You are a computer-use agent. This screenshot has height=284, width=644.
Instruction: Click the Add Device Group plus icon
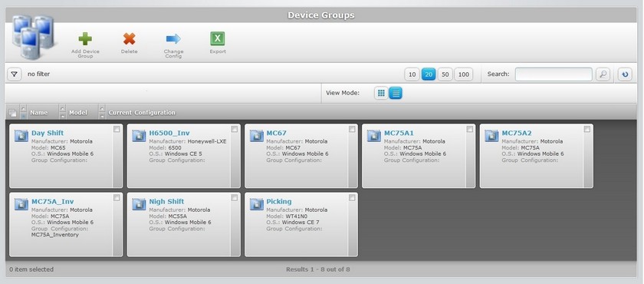pos(85,38)
